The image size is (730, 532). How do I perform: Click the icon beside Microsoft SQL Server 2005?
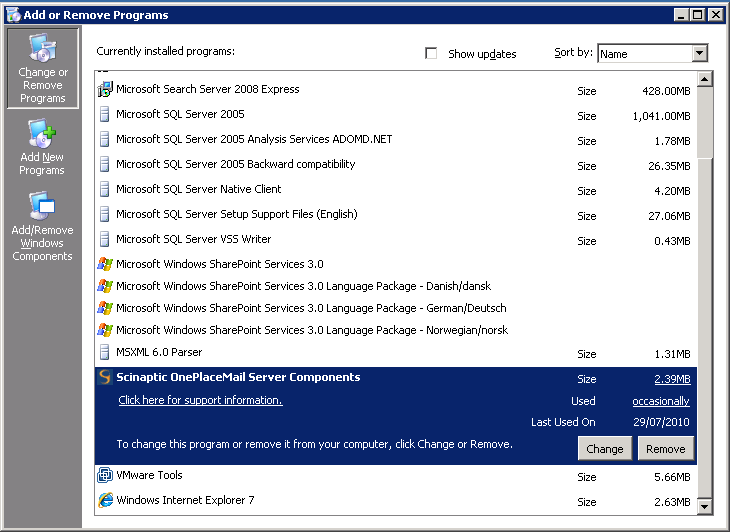tap(105, 114)
